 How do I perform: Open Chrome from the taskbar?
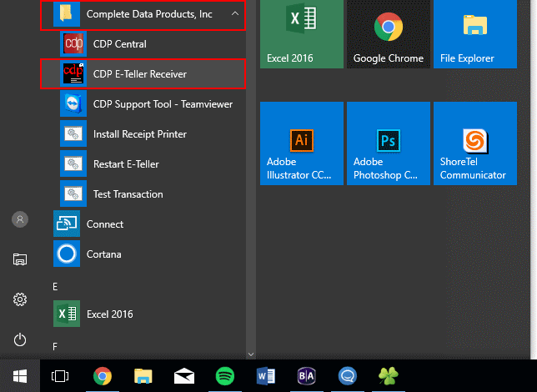click(103, 376)
